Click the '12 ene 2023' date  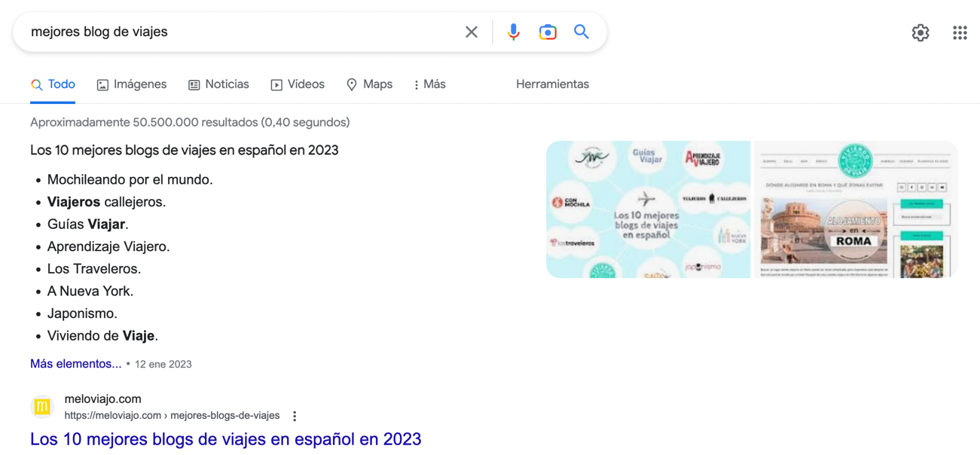(x=163, y=364)
